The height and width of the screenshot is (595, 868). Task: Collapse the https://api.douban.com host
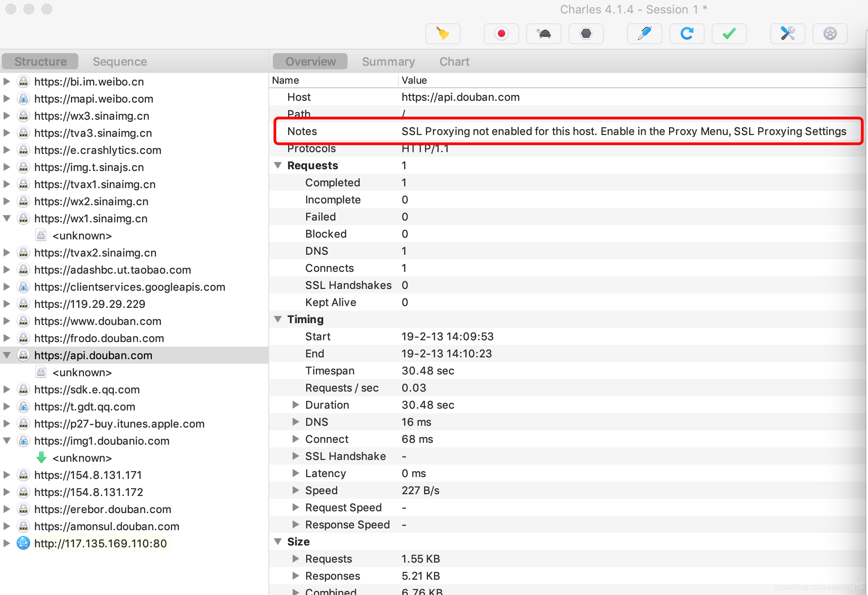tap(7, 355)
